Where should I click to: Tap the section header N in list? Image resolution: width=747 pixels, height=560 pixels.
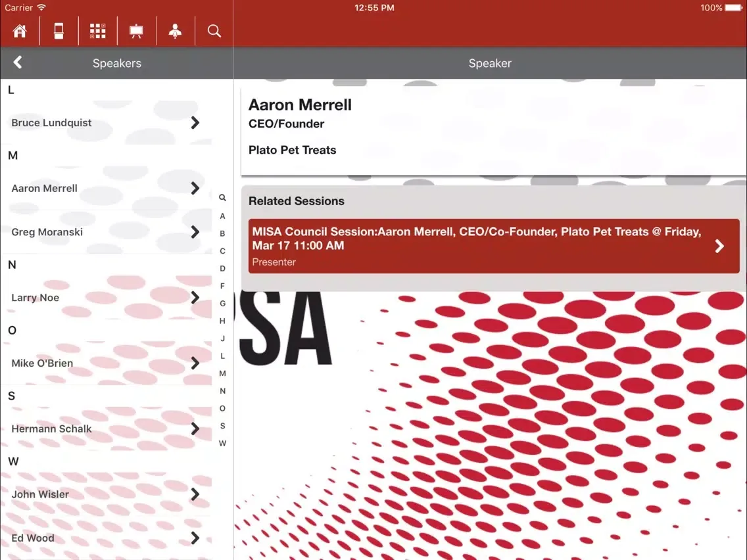(12, 265)
